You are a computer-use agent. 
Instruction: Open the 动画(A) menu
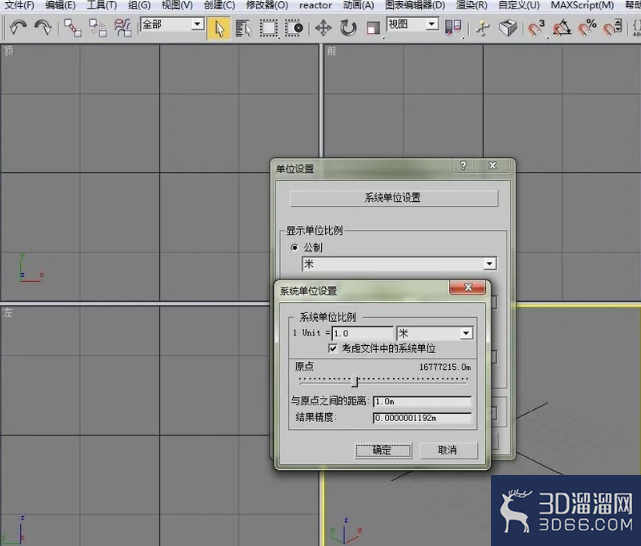tap(359, 5)
